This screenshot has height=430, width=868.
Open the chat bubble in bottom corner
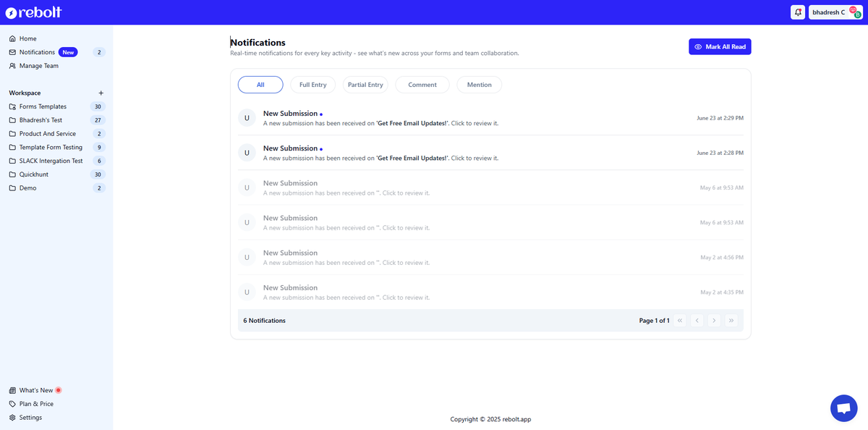843,408
